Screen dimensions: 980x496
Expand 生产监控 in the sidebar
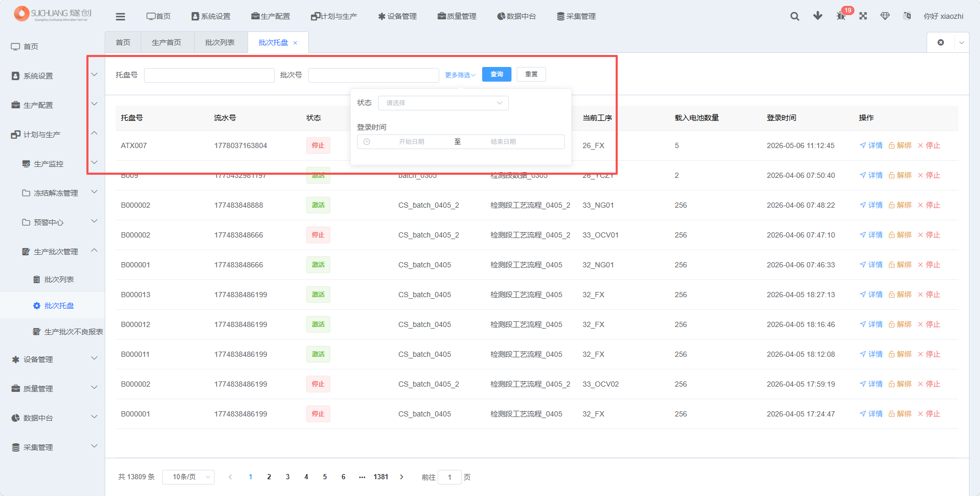pos(52,164)
